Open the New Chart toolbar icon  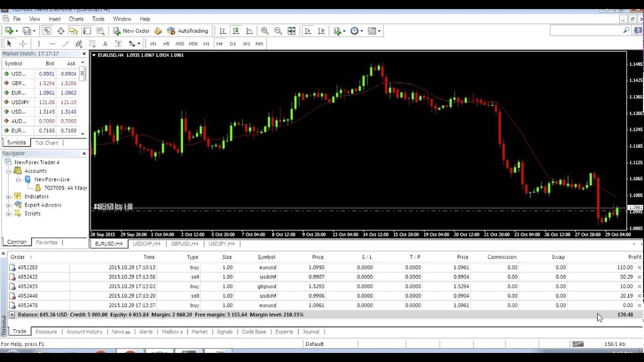(9, 31)
